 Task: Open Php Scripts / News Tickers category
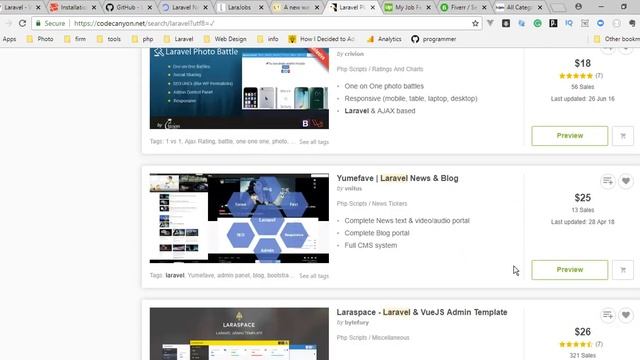pos(372,204)
